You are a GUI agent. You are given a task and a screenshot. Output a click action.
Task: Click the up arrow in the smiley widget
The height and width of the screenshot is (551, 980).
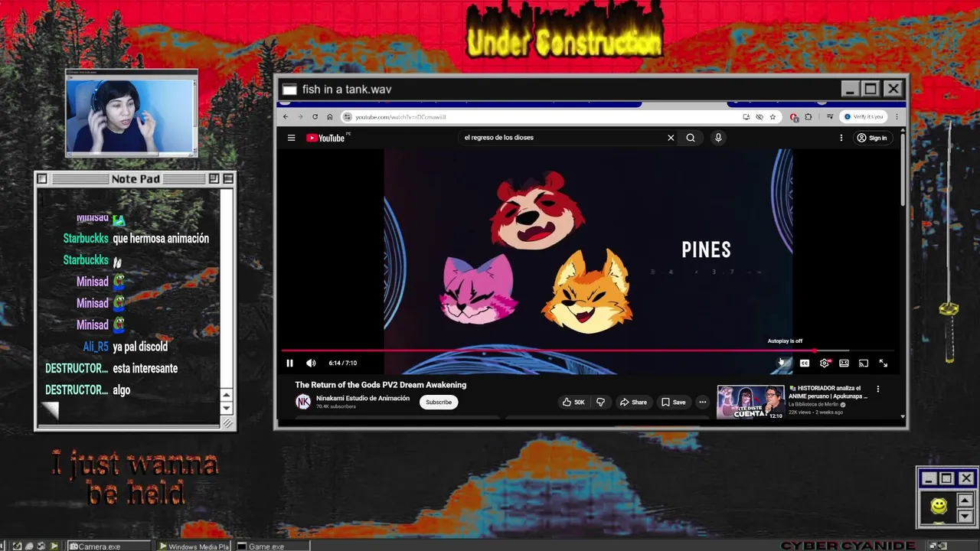[965, 501]
